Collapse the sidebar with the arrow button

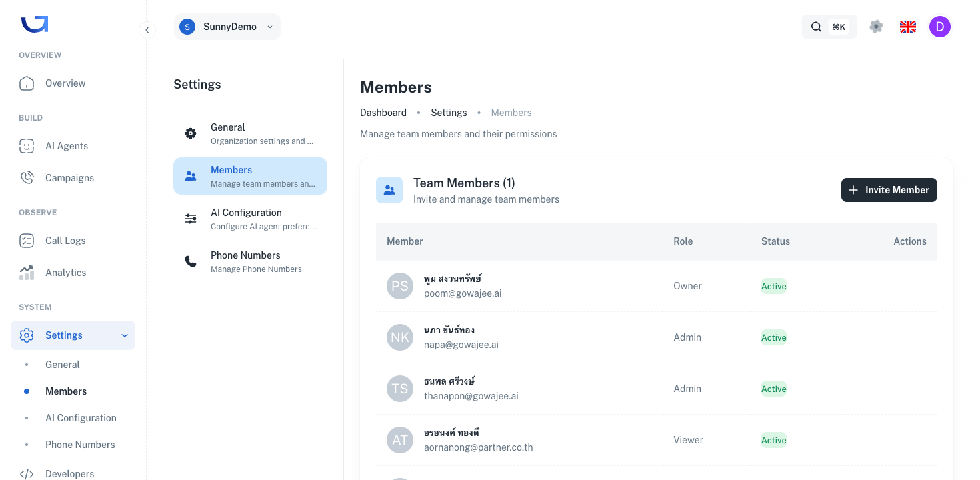(147, 30)
